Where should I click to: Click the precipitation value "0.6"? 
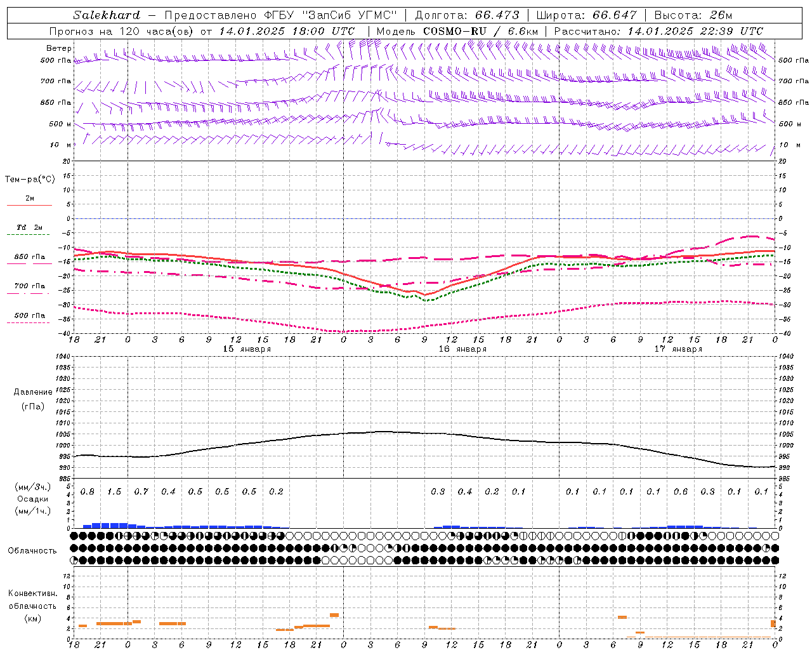point(681,492)
